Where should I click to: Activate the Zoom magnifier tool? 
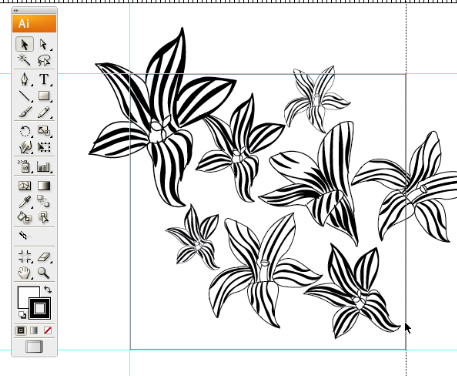(44, 273)
